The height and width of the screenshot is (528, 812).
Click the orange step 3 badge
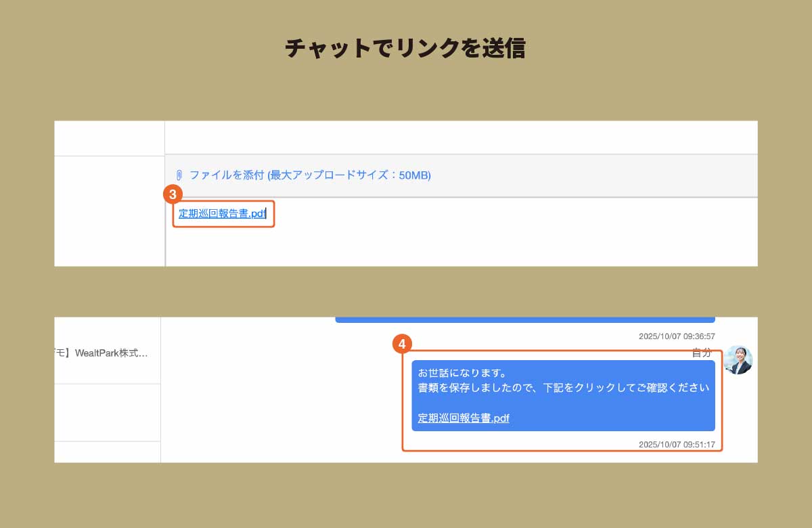point(173,194)
